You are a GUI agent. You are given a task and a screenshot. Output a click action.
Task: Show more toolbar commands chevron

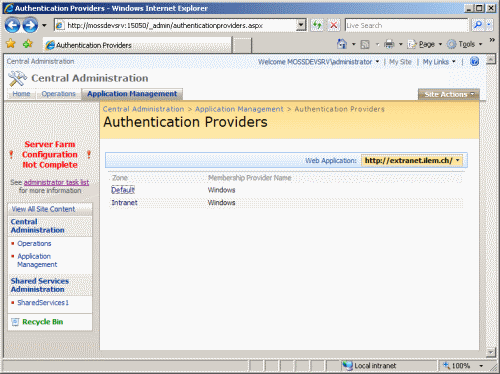coord(492,40)
